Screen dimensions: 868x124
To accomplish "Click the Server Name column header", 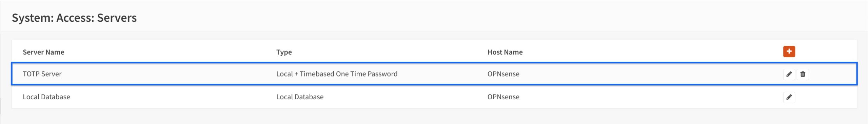I will click(x=43, y=52).
